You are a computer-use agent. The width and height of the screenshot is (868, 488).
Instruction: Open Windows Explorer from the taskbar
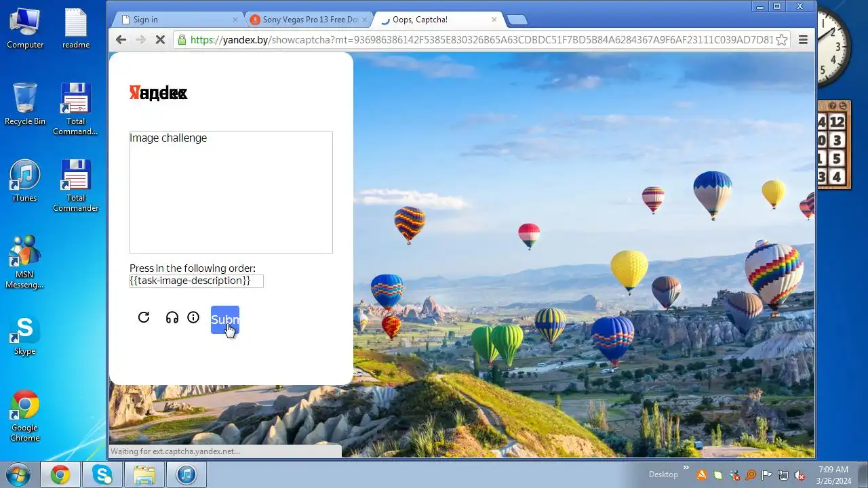(x=144, y=474)
